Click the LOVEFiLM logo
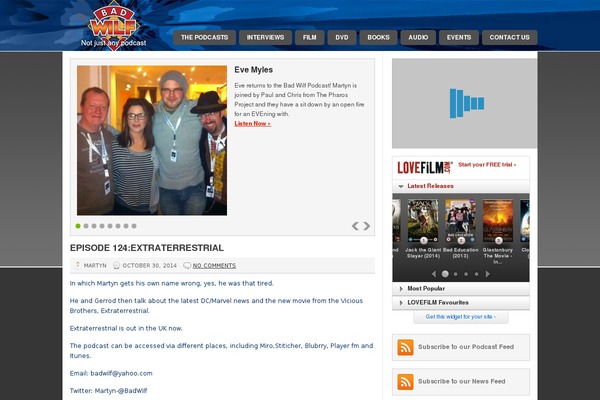The width and height of the screenshot is (600, 400). tap(425, 167)
